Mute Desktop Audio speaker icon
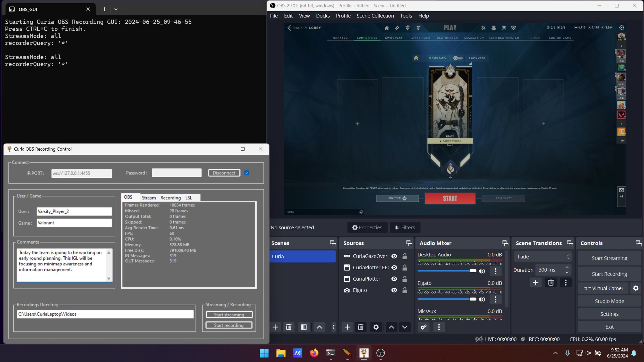644x362 pixels. point(482,271)
